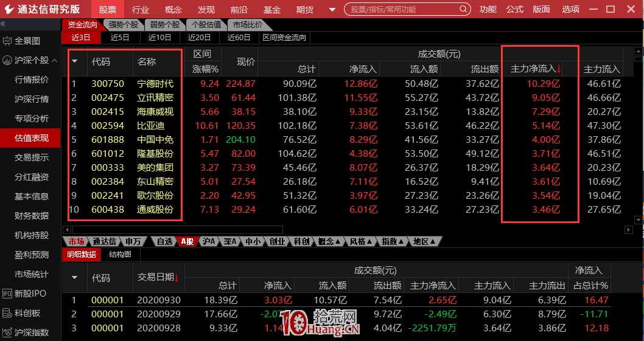Open 概念 top menu

click(173, 10)
